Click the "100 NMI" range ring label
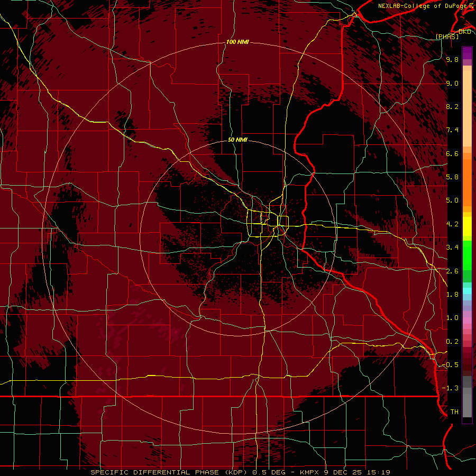The height and width of the screenshot is (476, 476). point(237,42)
